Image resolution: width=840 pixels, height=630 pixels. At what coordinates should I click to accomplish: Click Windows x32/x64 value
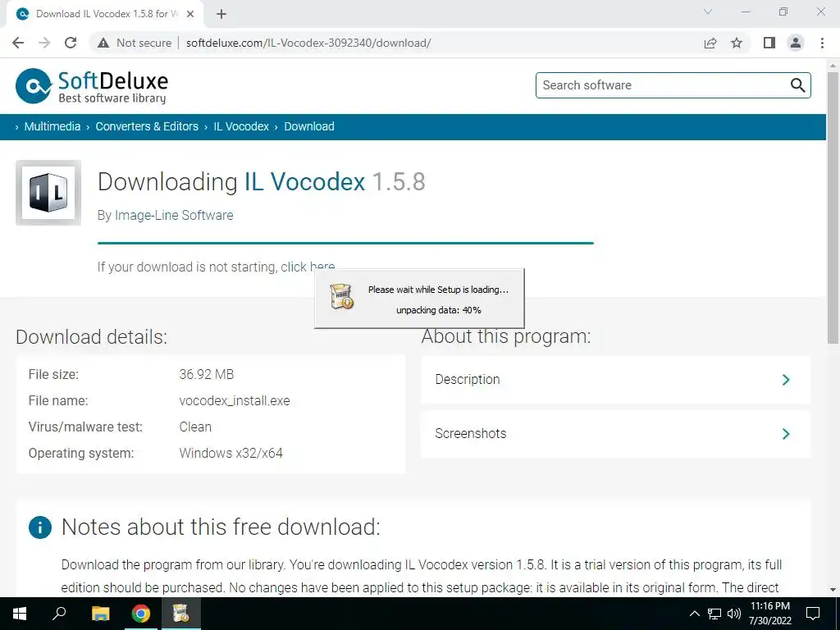[x=231, y=453]
